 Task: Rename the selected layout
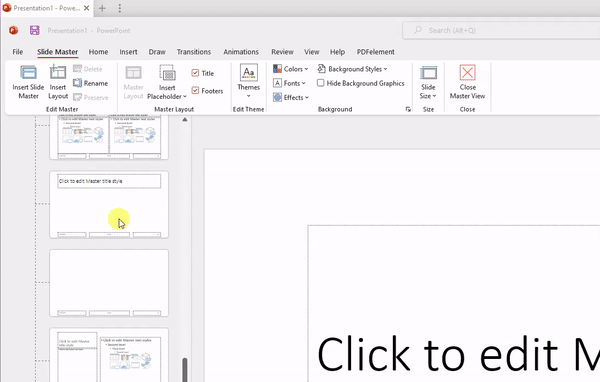tap(90, 83)
